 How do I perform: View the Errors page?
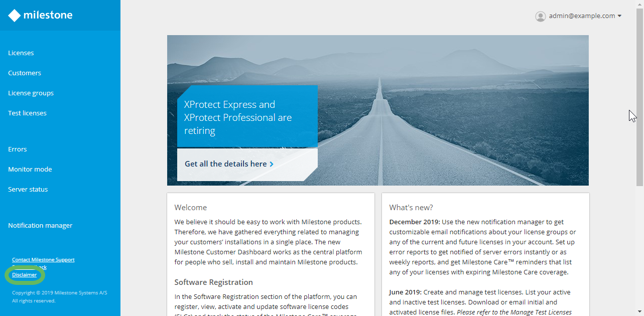tap(18, 149)
